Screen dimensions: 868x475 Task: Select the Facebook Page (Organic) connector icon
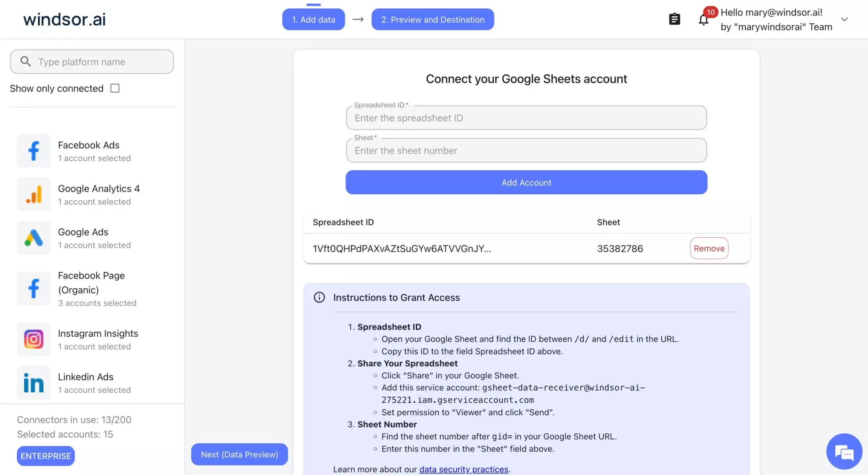pos(33,289)
